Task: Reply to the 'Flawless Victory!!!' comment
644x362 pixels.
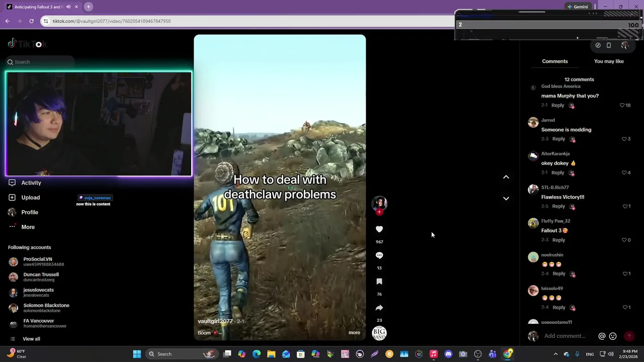Action: (558, 206)
